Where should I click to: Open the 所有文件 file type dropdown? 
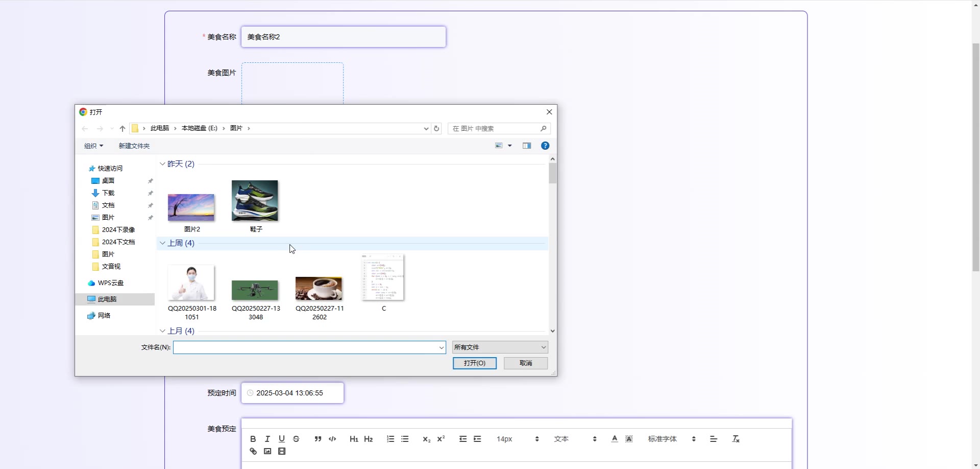tap(500, 347)
